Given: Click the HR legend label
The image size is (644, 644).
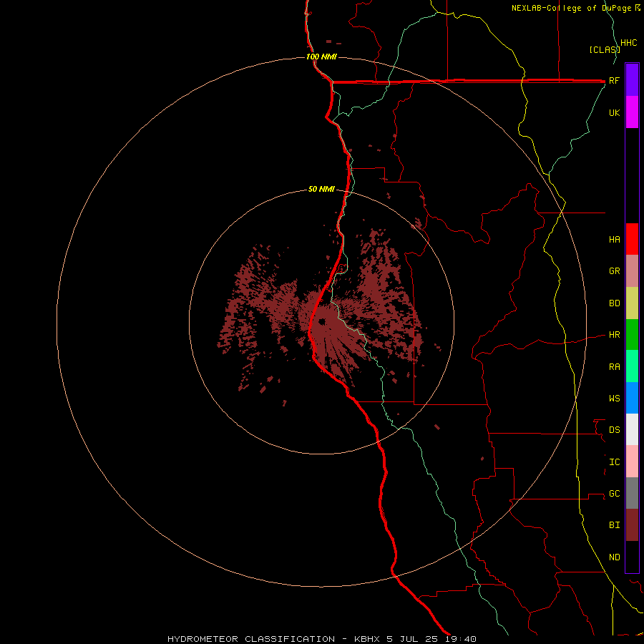Looking at the screenshot, I should [x=614, y=335].
